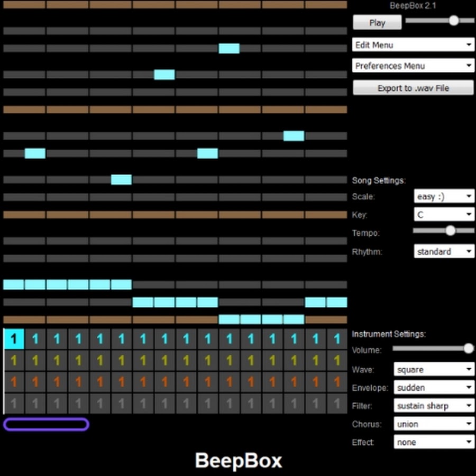Select last bar of the gray drum channel
This screenshot has width=476, height=476.
(x=337, y=404)
